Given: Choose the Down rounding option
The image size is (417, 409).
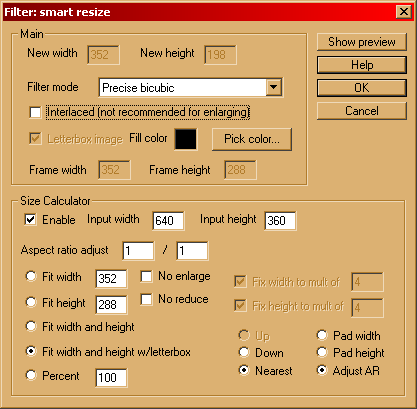Looking at the screenshot, I should 244,352.
